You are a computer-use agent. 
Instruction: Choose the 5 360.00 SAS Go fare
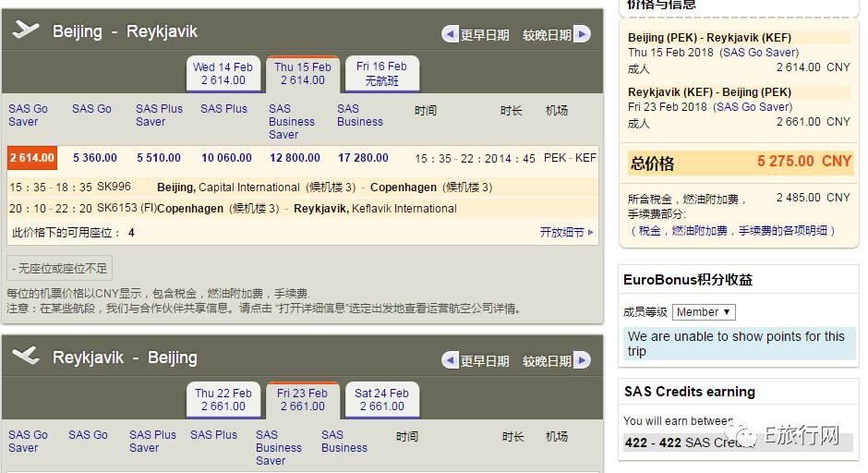coord(95,158)
